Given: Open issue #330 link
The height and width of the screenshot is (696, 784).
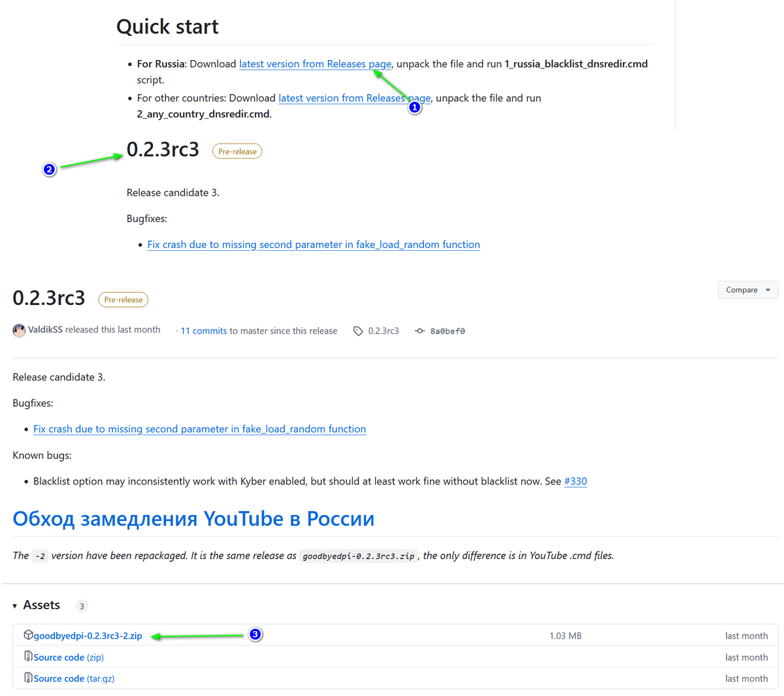Looking at the screenshot, I should coord(575,481).
